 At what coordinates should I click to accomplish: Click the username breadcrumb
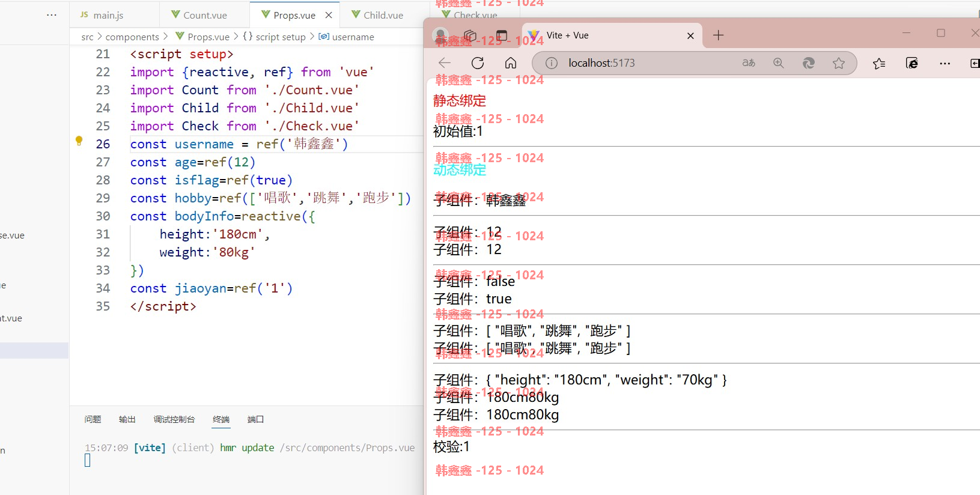[x=353, y=37]
